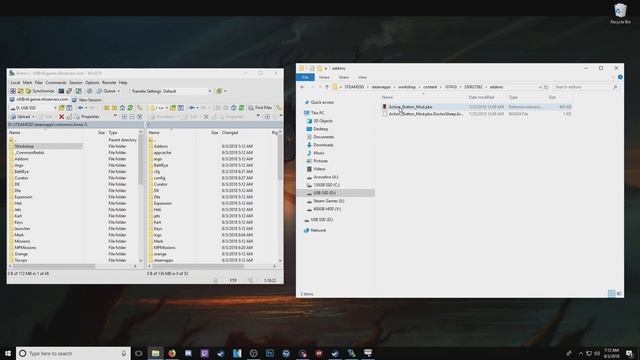This screenshot has height=360, width=640.
Task: Open the Local menu in WinSCP
Action: 15,82
